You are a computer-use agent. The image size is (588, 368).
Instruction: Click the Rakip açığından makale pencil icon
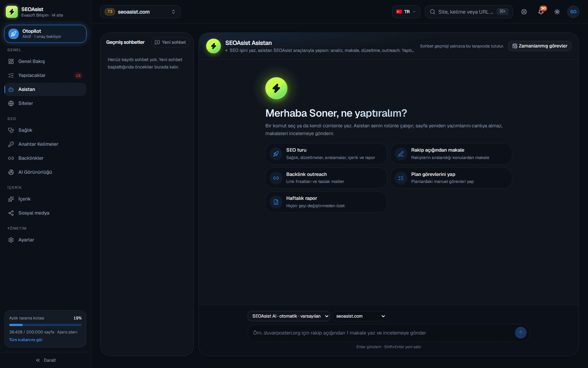401,154
